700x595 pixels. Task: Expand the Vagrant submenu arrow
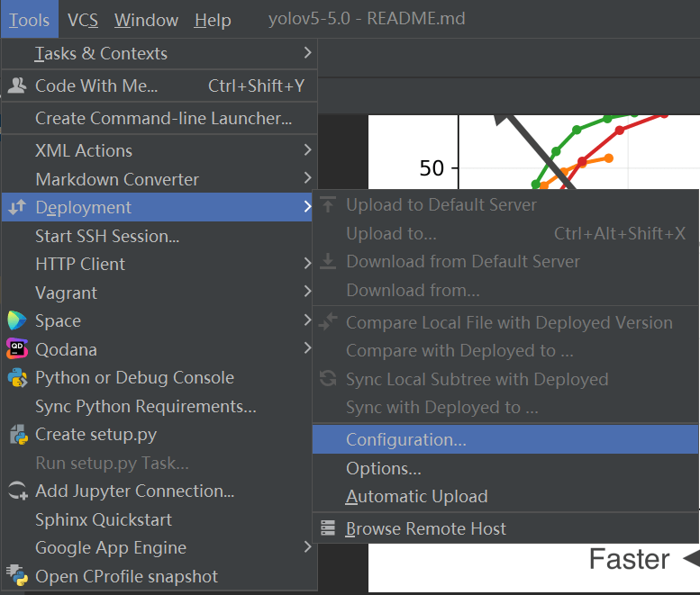[307, 292]
